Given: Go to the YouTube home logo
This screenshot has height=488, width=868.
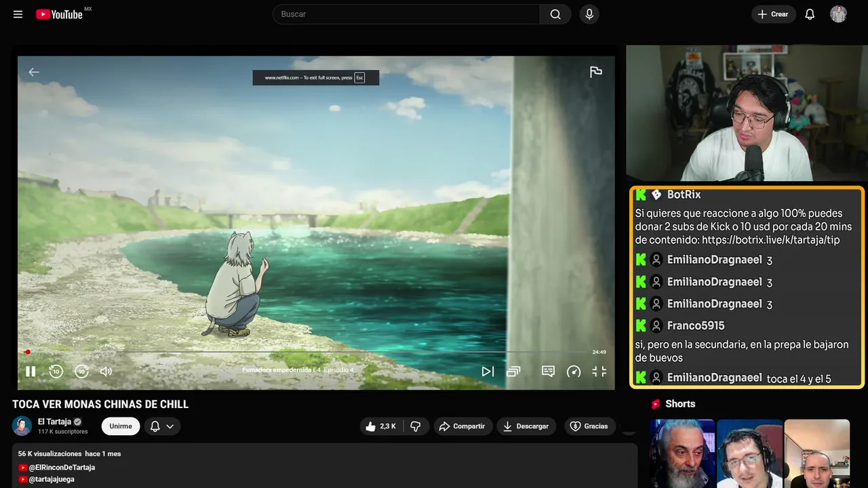Looking at the screenshot, I should [x=60, y=14].
